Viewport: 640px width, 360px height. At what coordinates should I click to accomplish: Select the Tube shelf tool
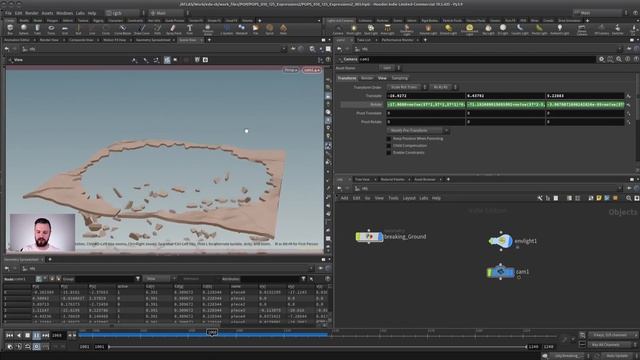point(37,29)
